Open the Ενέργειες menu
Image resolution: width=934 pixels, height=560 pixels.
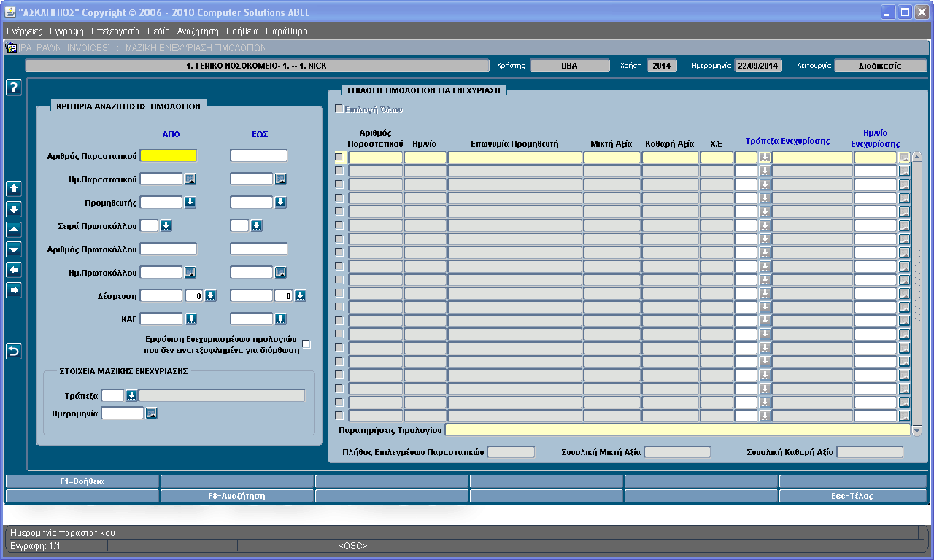pyautogui.click(x=24, y=31)
